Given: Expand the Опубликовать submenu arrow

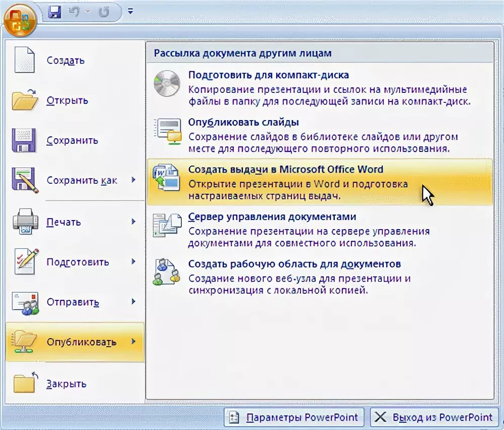Looking at the screenshot, I should point(133,341).
